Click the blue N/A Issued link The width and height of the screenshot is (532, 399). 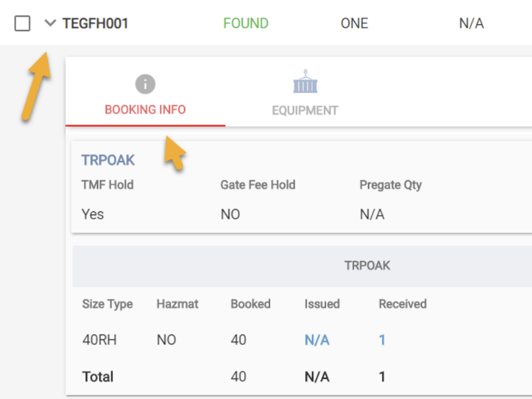click(317, 340)
